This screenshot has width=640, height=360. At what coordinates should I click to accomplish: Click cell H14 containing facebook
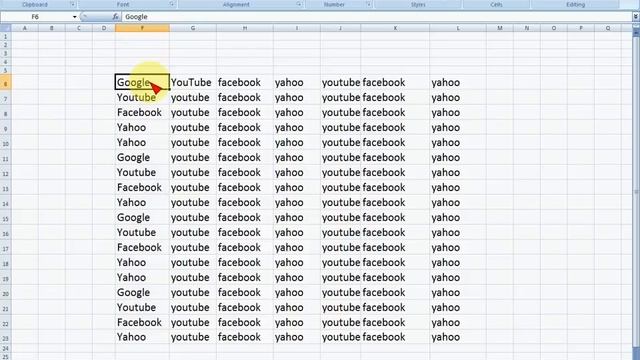(x=245, y=202)
